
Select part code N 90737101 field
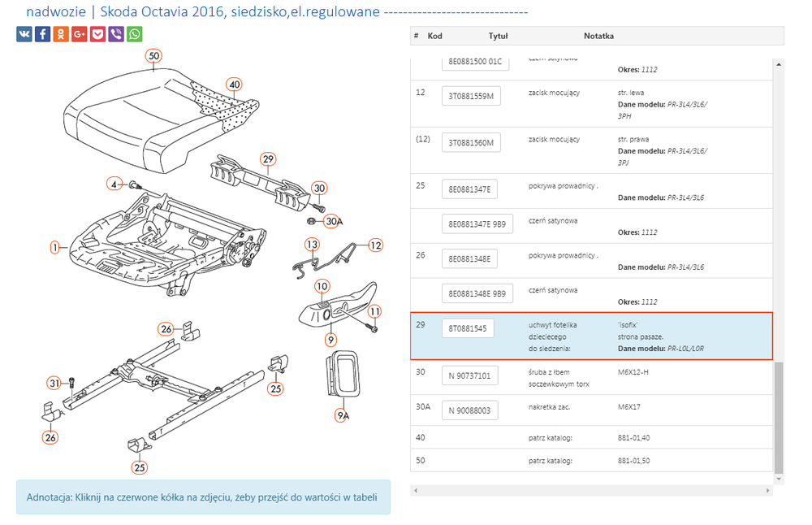click(x=469, y=375)
